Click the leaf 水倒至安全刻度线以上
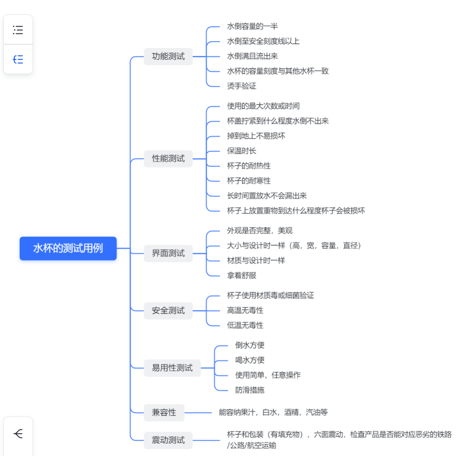Viewport: 476px width, 456px height. (263, 41)
